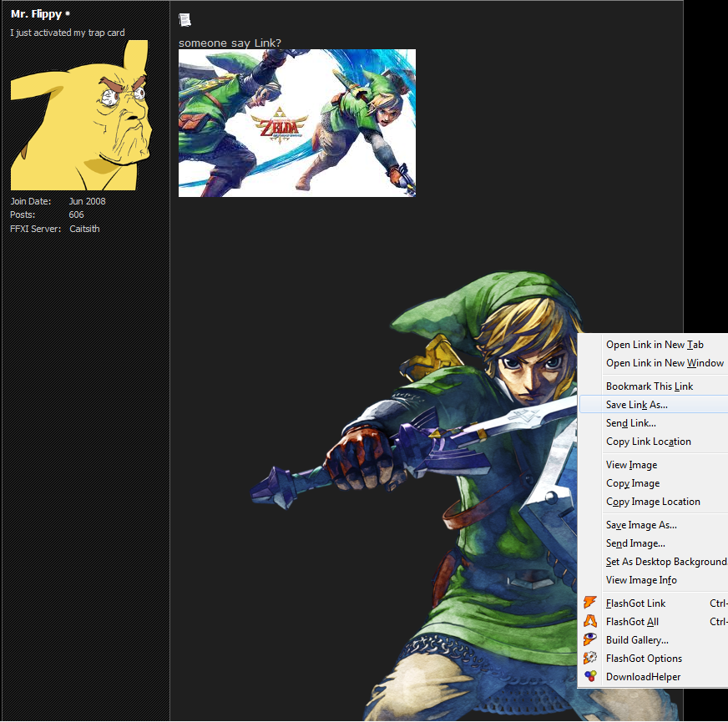Screen dimensions: 728x722
Task: Click the online status dot beside Mr. Flippy
Action: 68,14
